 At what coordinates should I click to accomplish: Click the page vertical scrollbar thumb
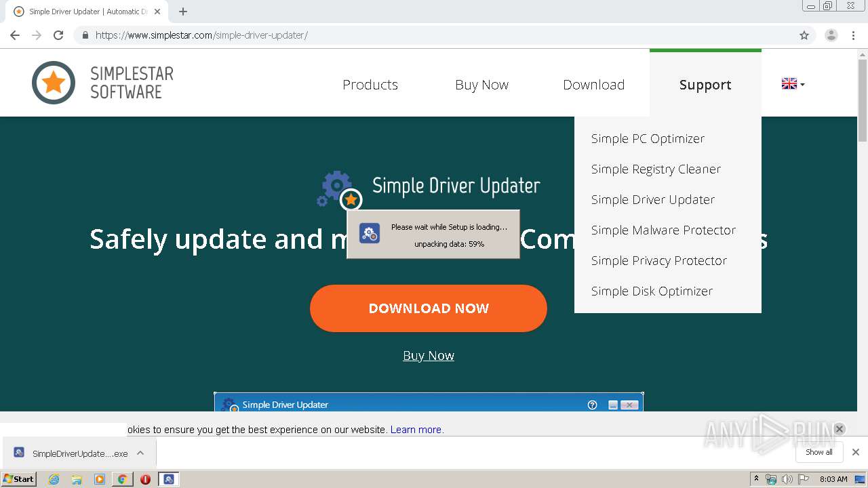863,100
